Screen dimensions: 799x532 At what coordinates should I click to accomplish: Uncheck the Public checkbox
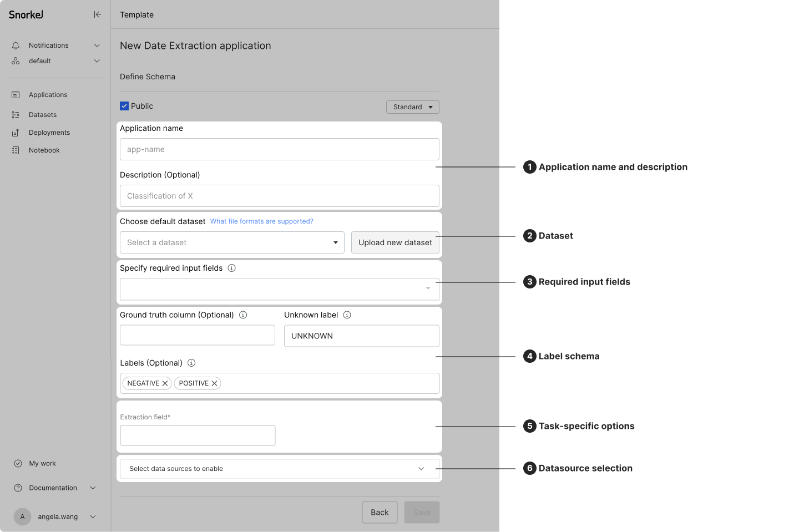click(x=124, y=106)
